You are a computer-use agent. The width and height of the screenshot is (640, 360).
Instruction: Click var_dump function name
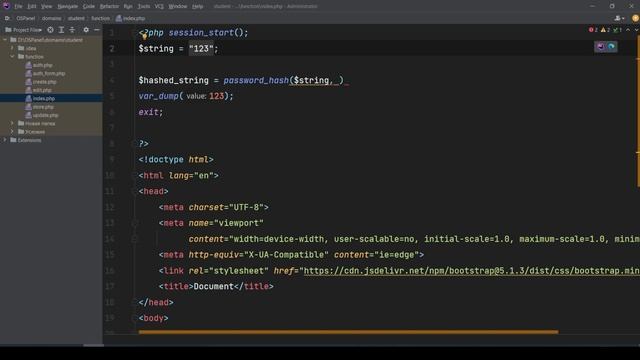(x=158, y=96)
